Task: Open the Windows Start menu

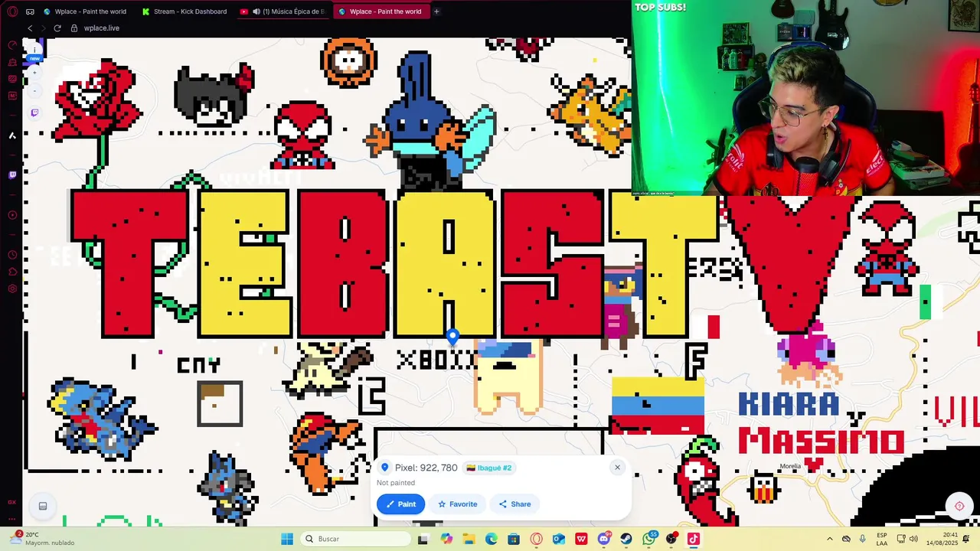Action: (x=287, y=539)
